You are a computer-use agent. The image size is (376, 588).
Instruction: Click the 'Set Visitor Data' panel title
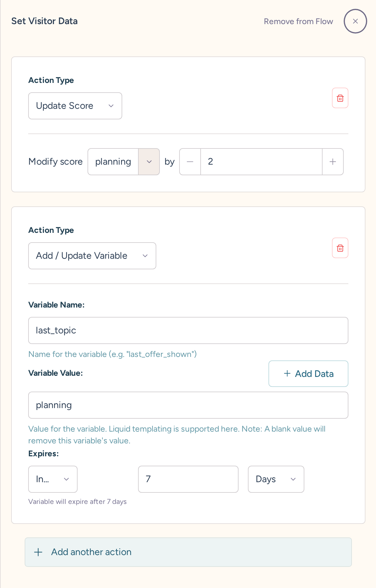[x=44, y=21]
